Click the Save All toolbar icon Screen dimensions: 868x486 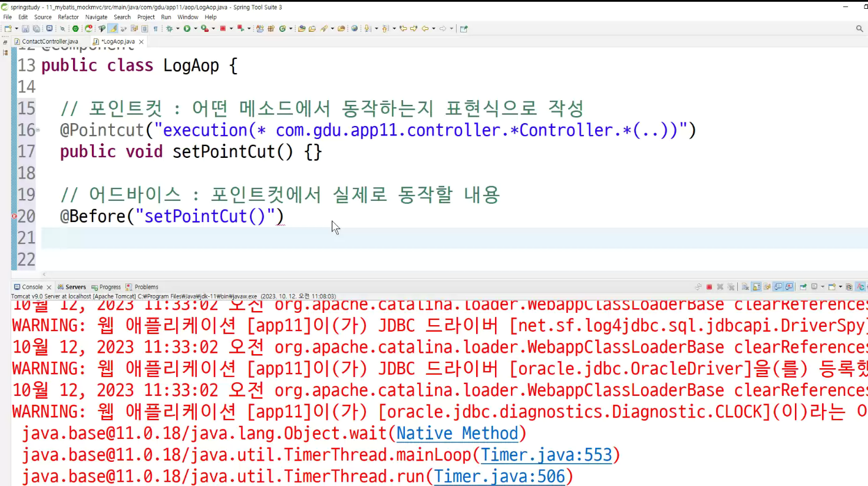36,28
